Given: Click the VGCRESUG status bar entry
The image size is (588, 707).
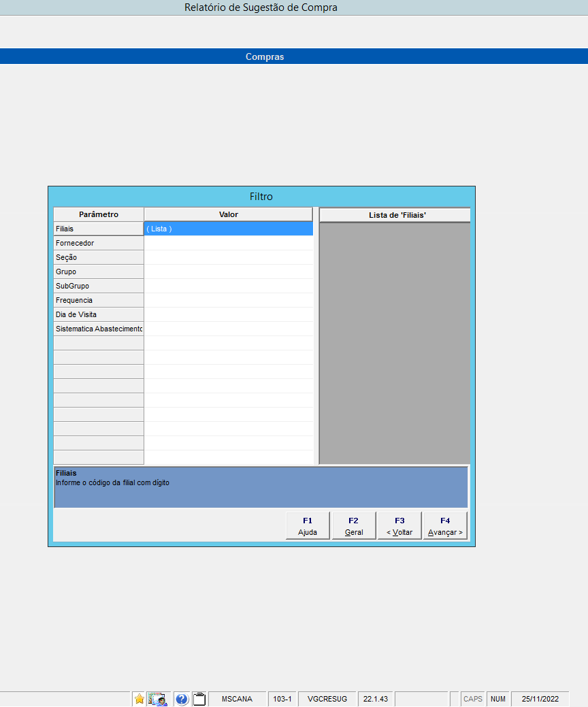Looking at the screenshot, I should pos(327,699).
